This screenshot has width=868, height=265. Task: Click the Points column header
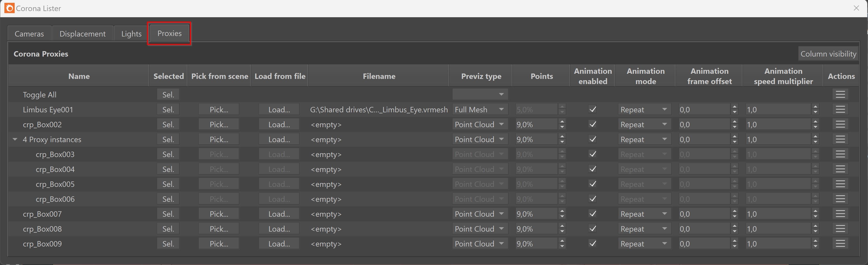(x=542, y=76)
